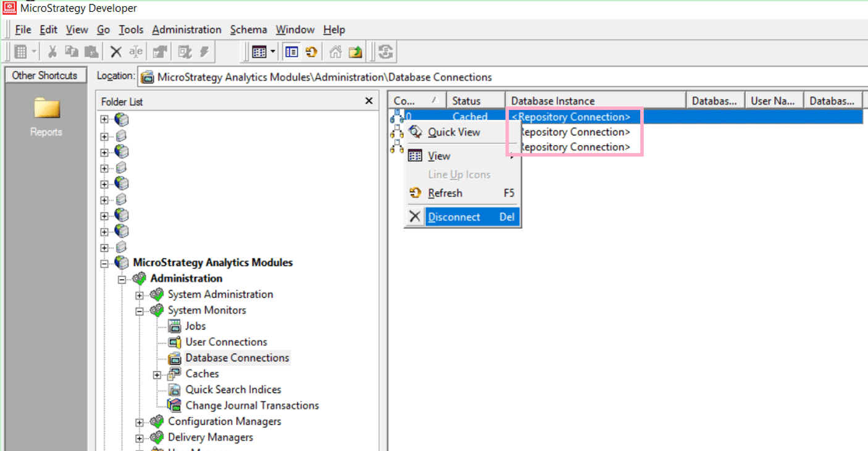Open the Help menu

334,30
